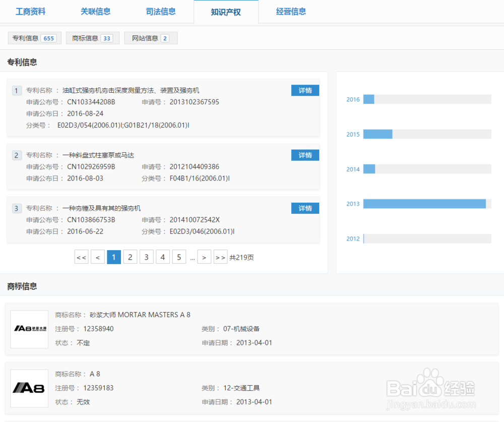The height and width of the screenshot is (422, 504).
Task: Open the 经营信息 tab
Action: [x=291, y=11]
